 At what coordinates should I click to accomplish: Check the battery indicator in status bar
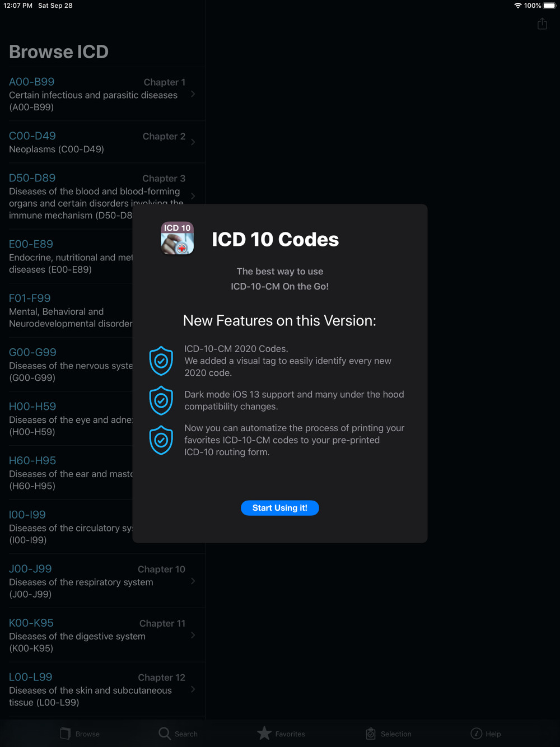pyautogui.click(x=549, y=6)
